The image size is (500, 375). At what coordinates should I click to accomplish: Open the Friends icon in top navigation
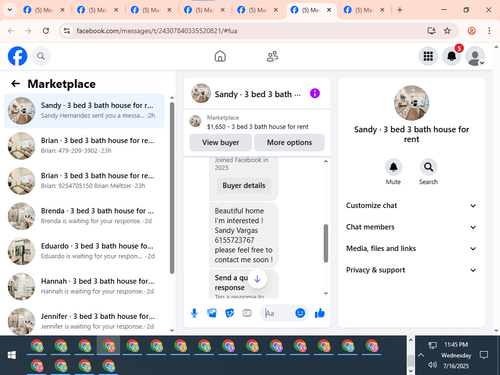(x=272, y=56)
